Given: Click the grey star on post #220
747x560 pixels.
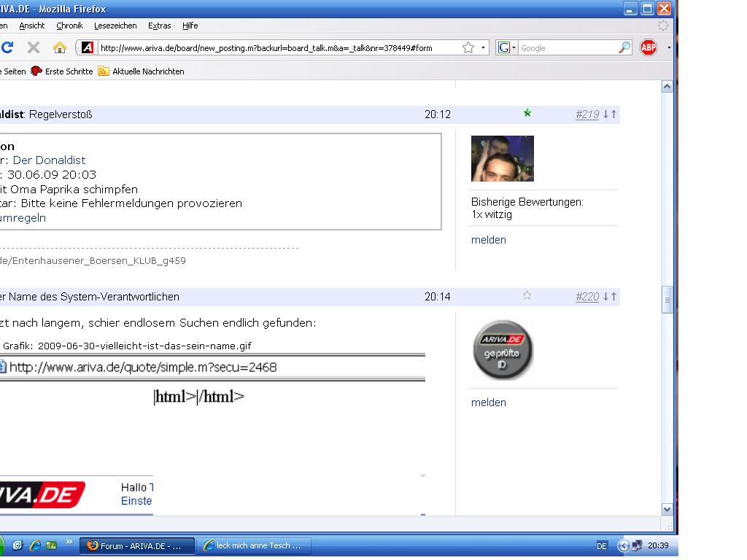Looking at the screenshot, I should (527, 295).
